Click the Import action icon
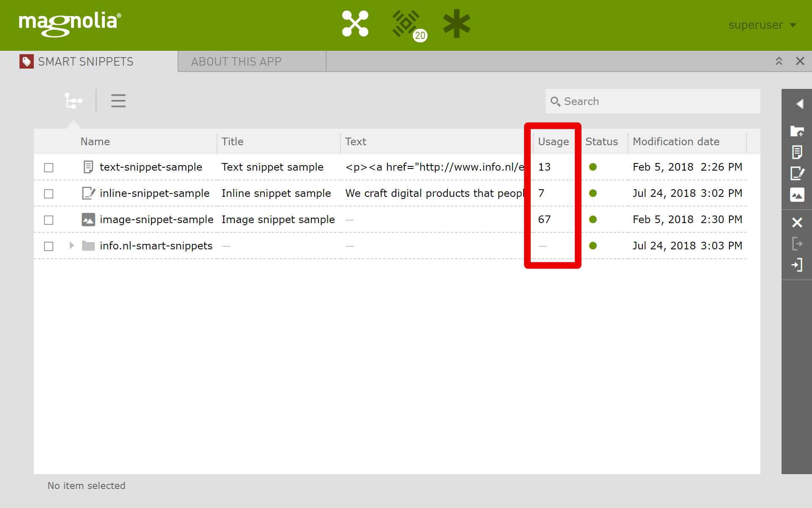812x508 pixels. coord(797,265)
